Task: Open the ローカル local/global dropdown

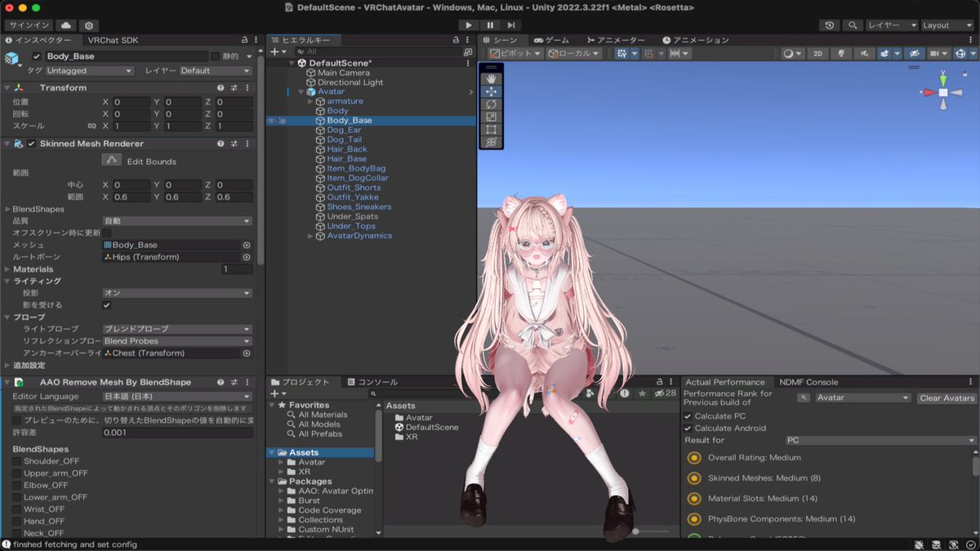Action: (574, 53)
